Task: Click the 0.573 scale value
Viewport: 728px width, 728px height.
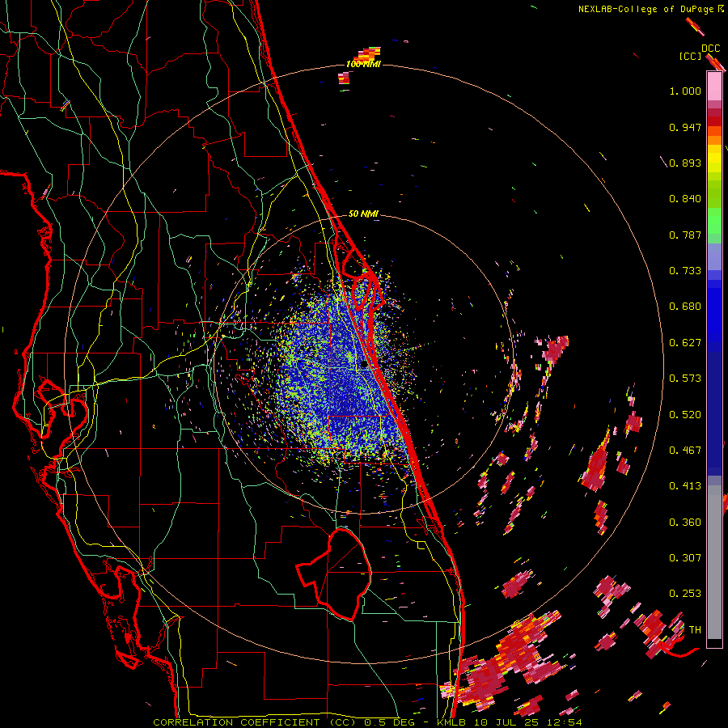Action: (685, 379)
